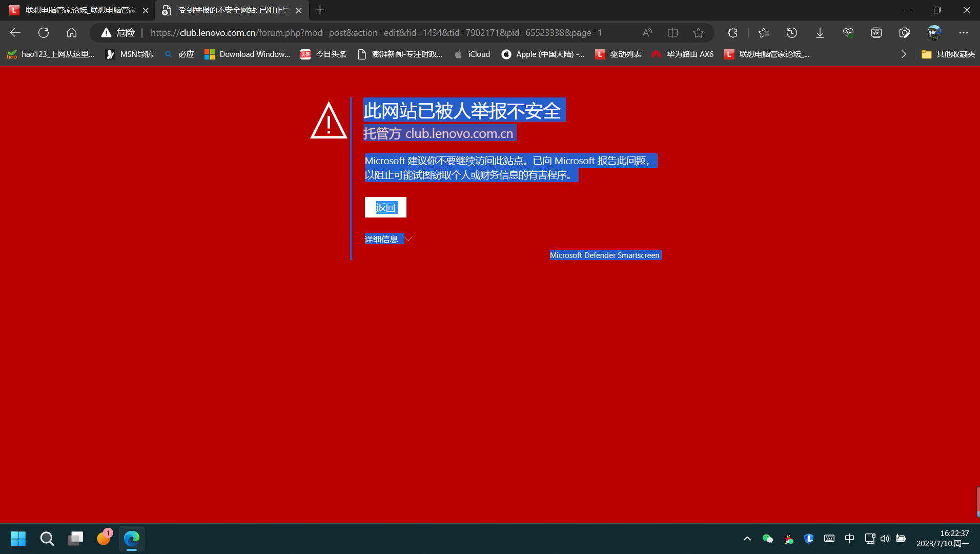Go to the Home page icon

click(x=72, y=33)
